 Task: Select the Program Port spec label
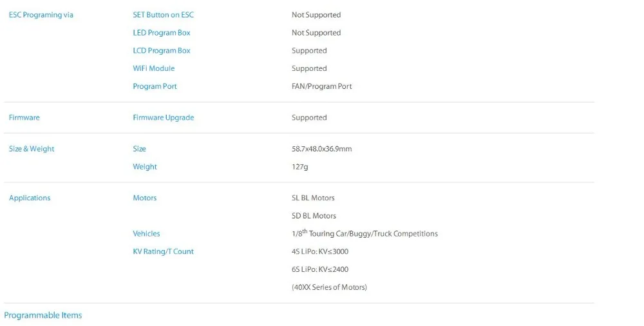pos(155,86)
